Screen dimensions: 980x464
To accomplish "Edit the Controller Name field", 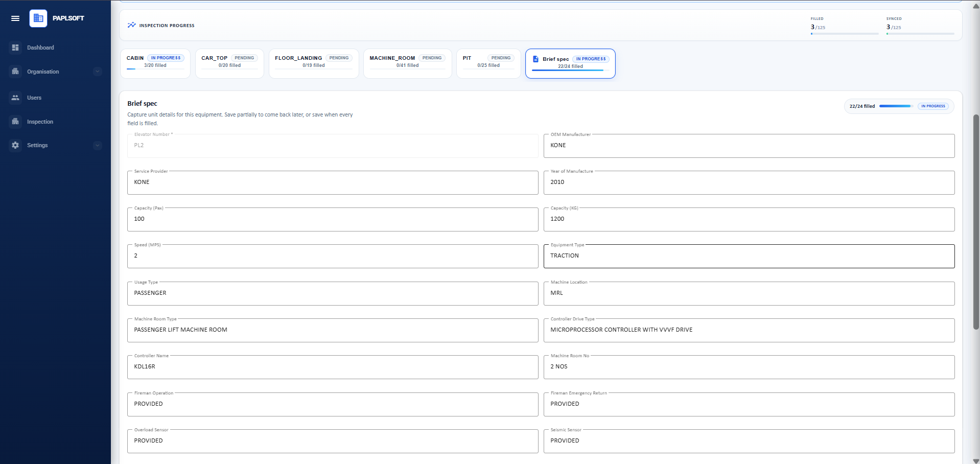I will 333,367.
